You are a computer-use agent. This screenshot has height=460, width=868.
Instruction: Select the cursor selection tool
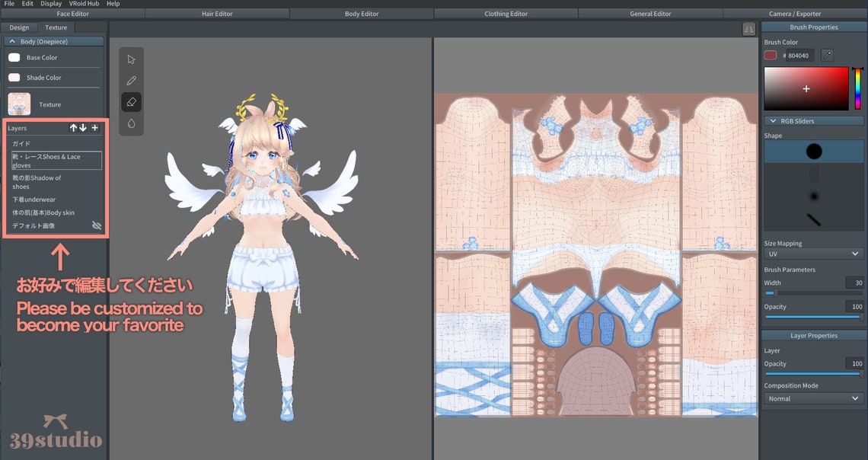tap(131, 59)
